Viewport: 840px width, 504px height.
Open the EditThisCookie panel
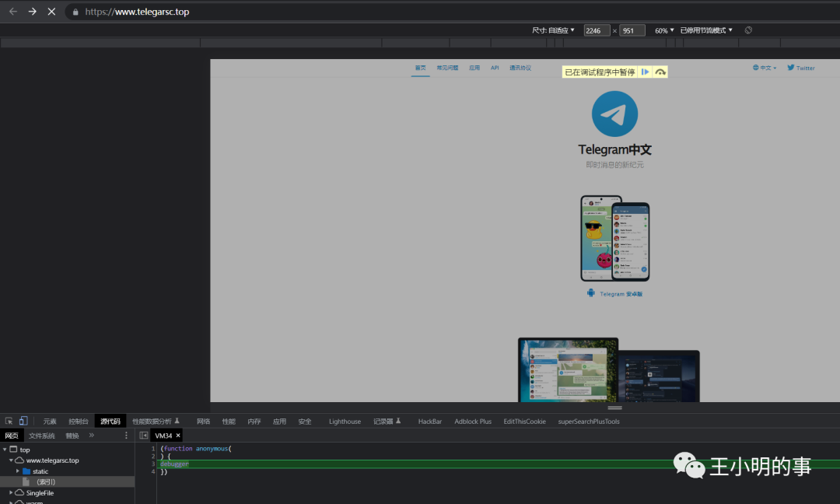tap(524, 422)
